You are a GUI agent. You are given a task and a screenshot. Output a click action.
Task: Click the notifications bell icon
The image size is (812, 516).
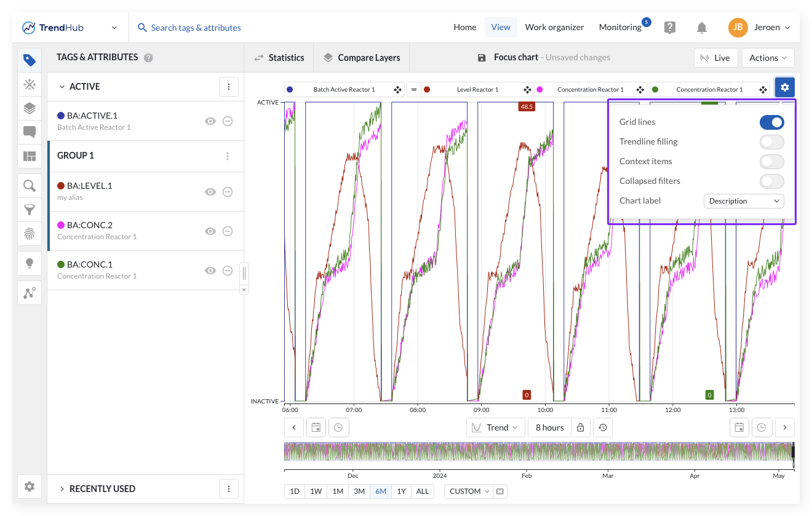click(x=701, y=28)
